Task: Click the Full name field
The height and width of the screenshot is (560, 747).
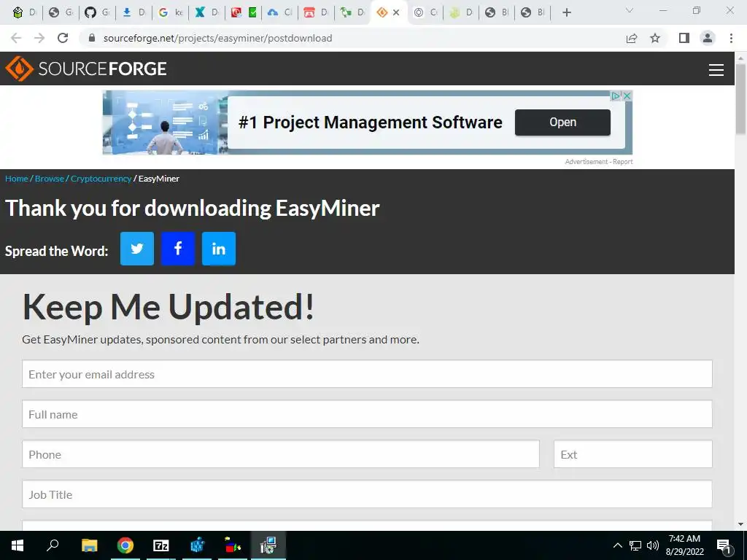Action: [x=368, y=414]
